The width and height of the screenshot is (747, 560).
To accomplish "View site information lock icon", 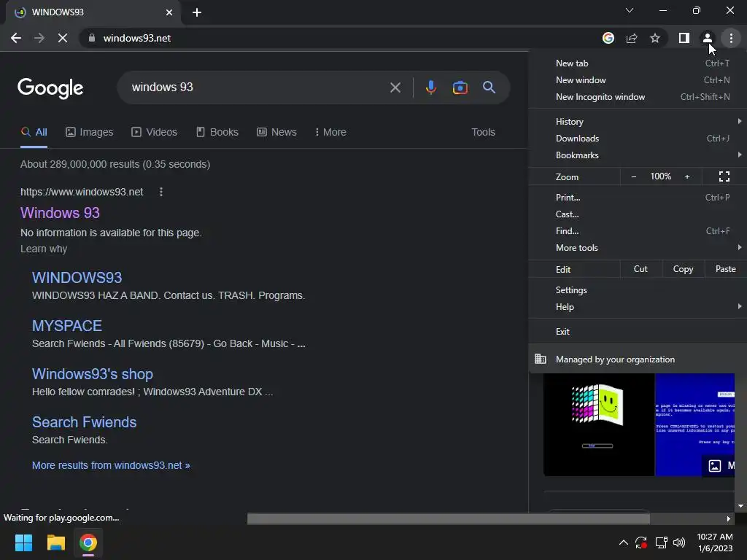I will (92, 38).
